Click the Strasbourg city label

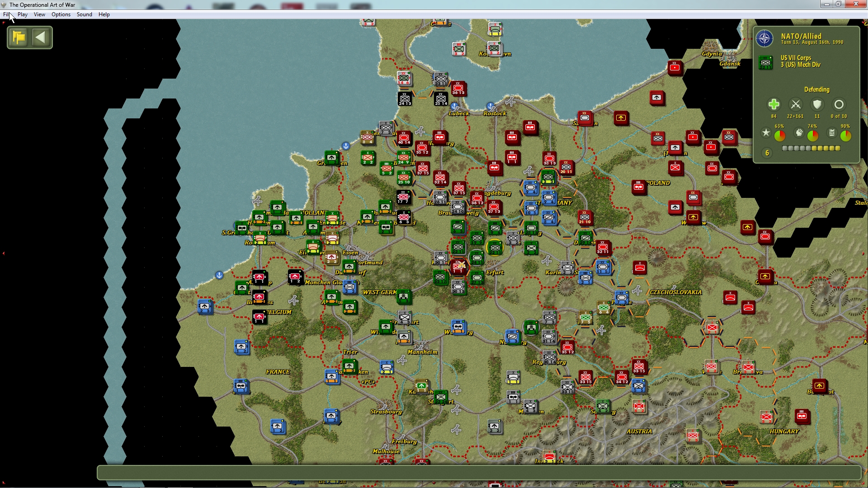click(x=386, y=412)
